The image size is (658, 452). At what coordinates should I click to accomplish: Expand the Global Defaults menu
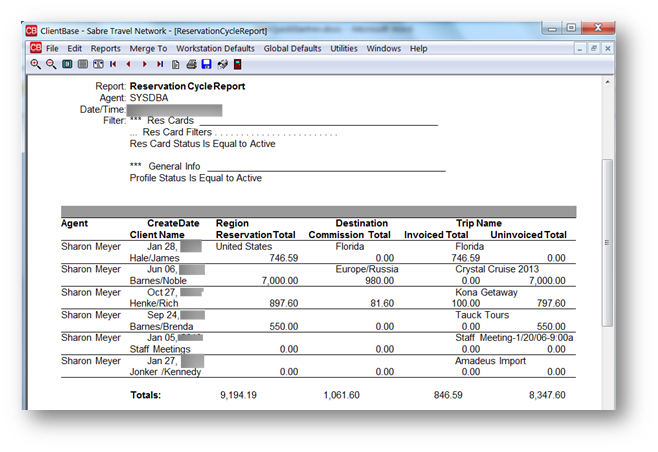pos(292,48)
